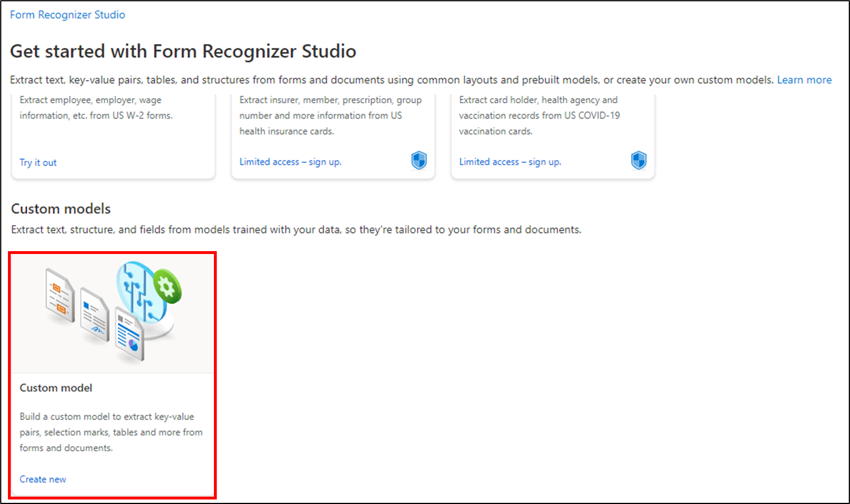Click the Custom model card title text

(55, 388)
